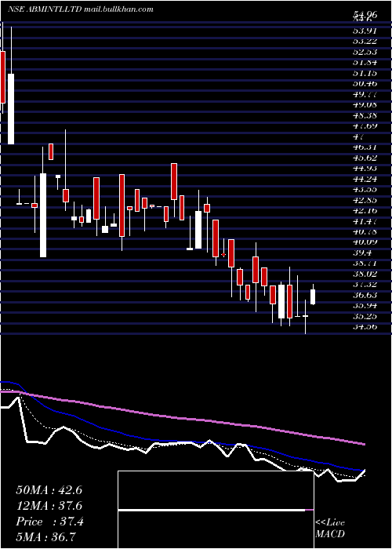This screenshot has width=392, height=549.
Task: Click the 12MA : 37.6 readout
Action: 49,506
